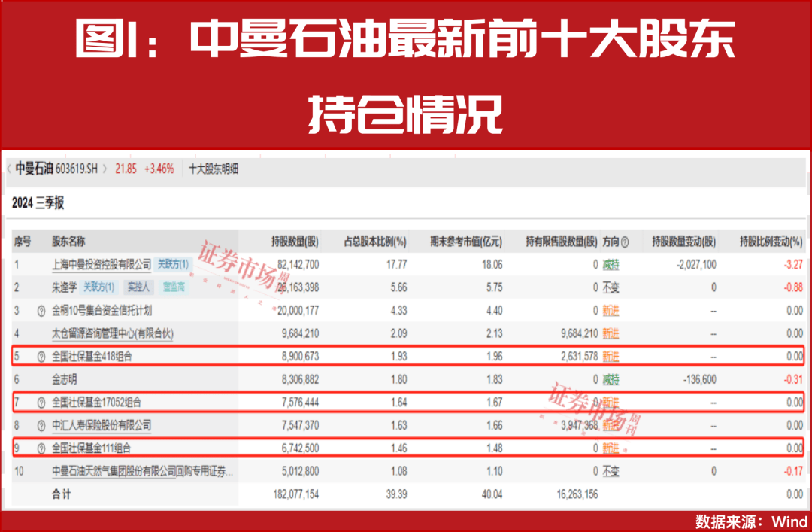The image size is (812, 532).
Task: Click the help icon beside 金桐10号集合资金信托计划
Action: 40,310
